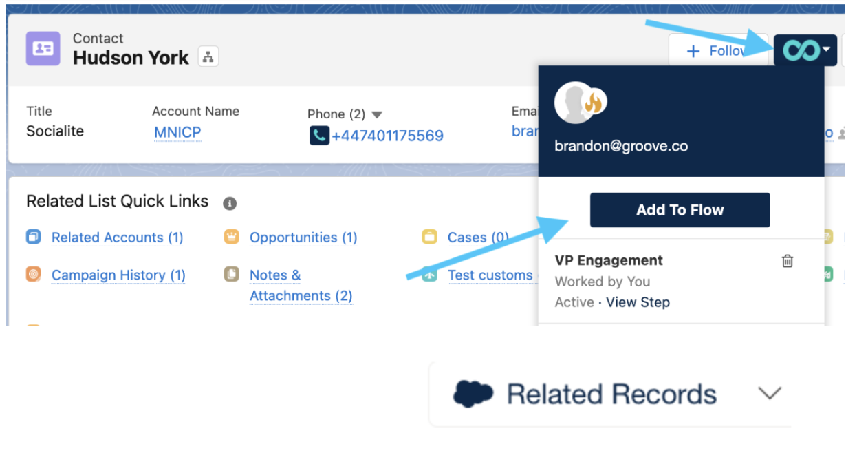Click the Notes & Attachments icon

click(231, 274)
